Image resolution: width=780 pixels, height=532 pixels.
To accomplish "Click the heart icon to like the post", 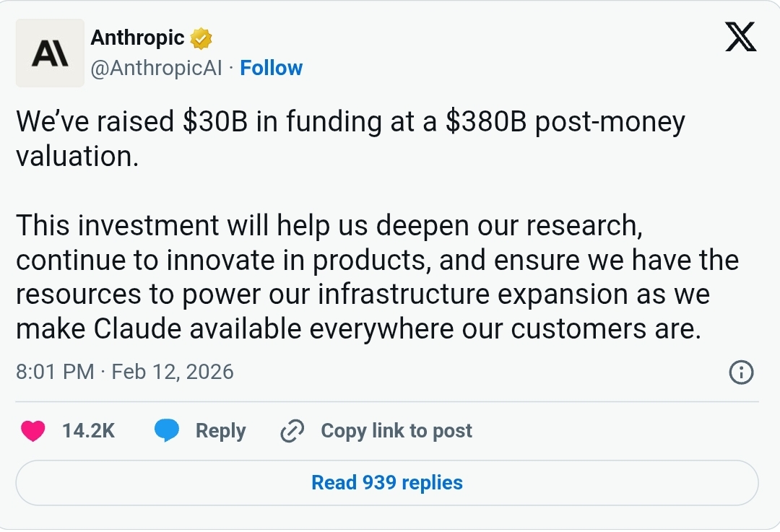I will pos(33,430).
